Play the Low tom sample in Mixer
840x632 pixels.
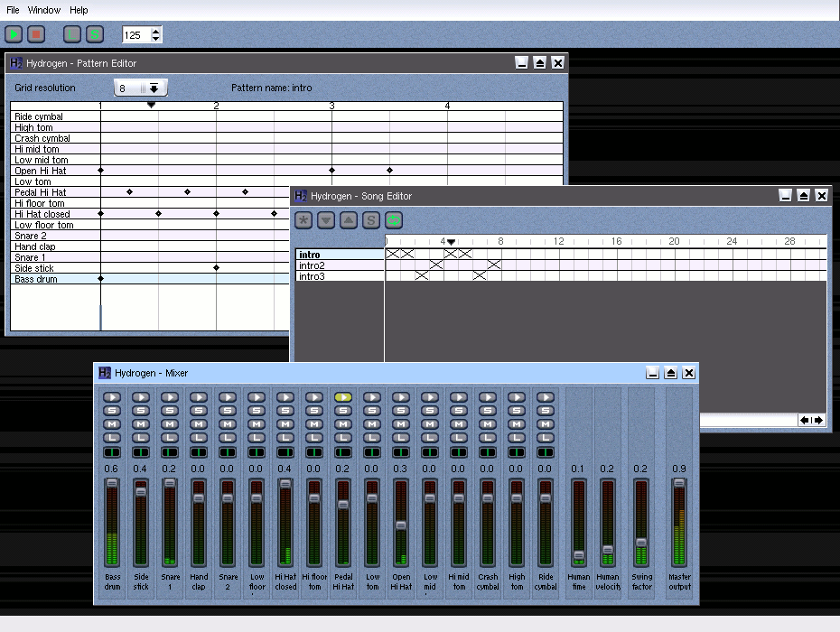(x=372, y=397)
